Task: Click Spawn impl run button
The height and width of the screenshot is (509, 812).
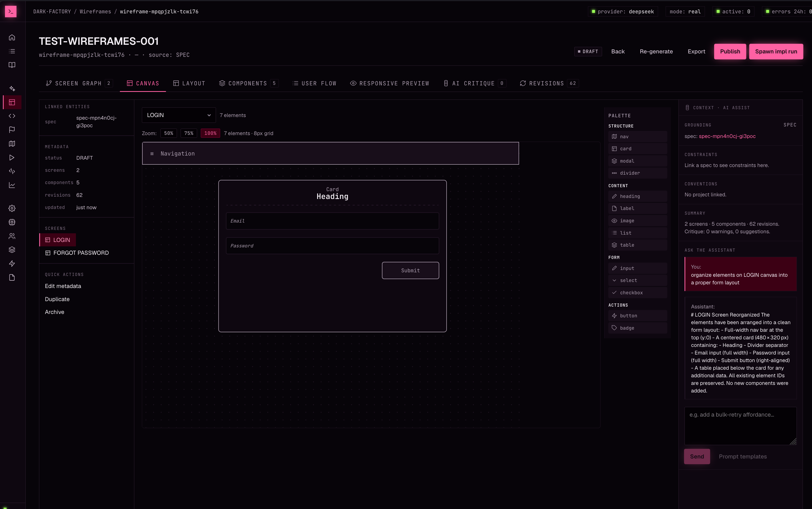Action: [x=776, y=52]
